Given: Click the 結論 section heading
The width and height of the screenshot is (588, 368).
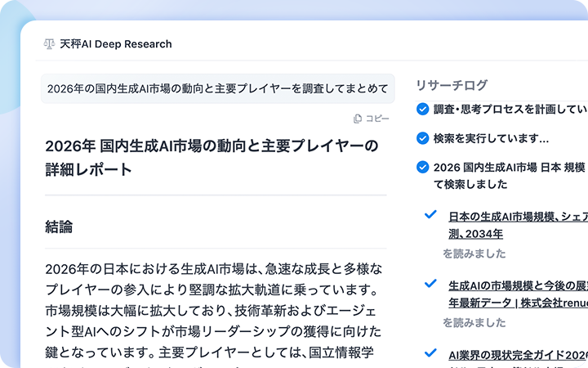Looking at the screenshot, I should [59, 227].
